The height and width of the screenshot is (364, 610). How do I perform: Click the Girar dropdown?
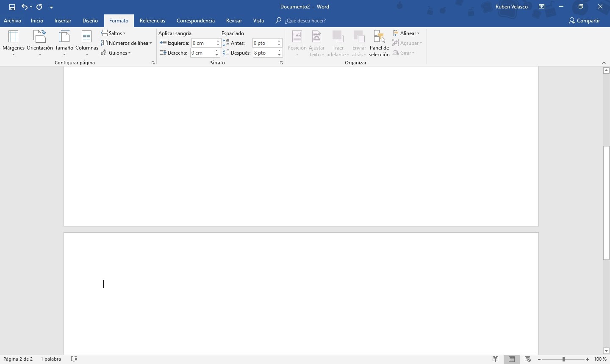(x=404, y=52)
